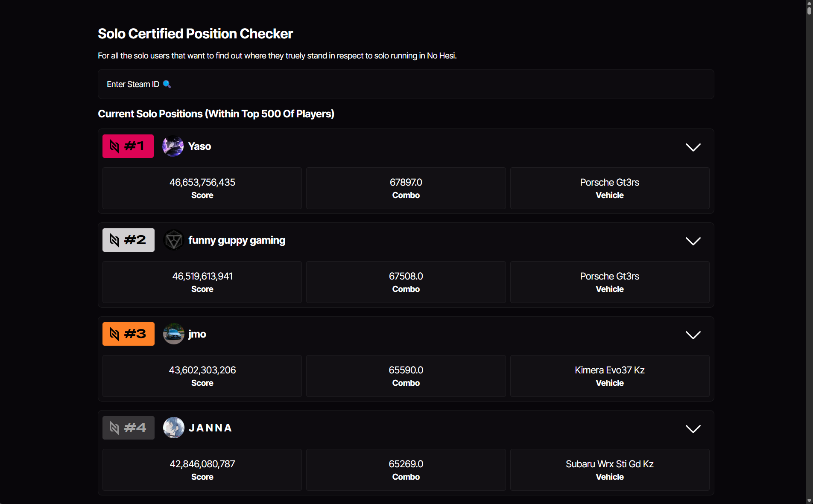Click JANNA's Combo value panel
This screenshot has height=504, width=813.
[x=406, y=470]
